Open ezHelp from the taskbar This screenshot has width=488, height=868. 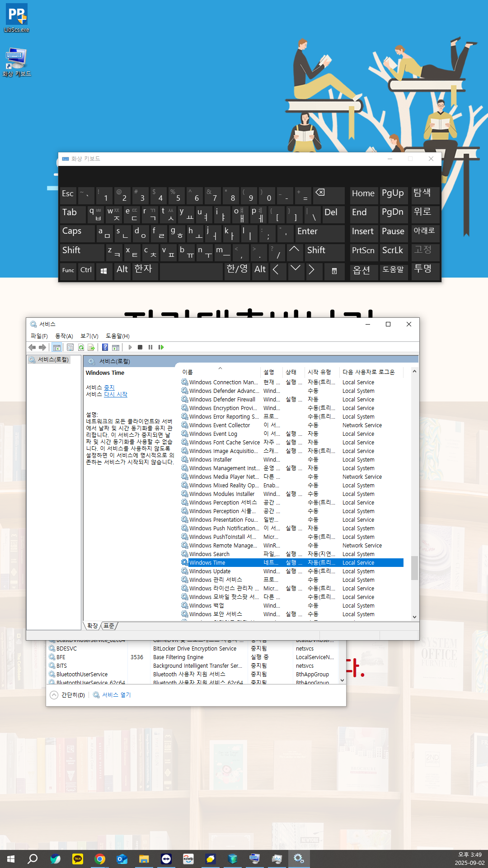click(x=188, y=859)
